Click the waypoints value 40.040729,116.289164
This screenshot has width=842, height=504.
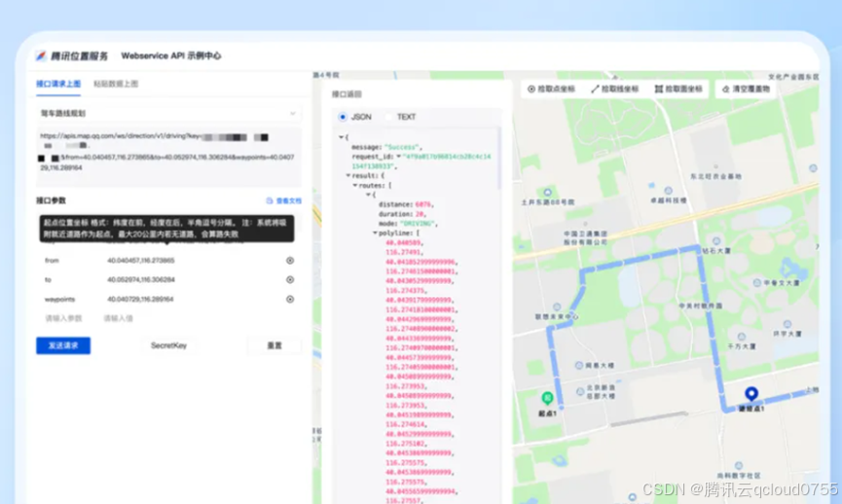(x=140, y=299)
